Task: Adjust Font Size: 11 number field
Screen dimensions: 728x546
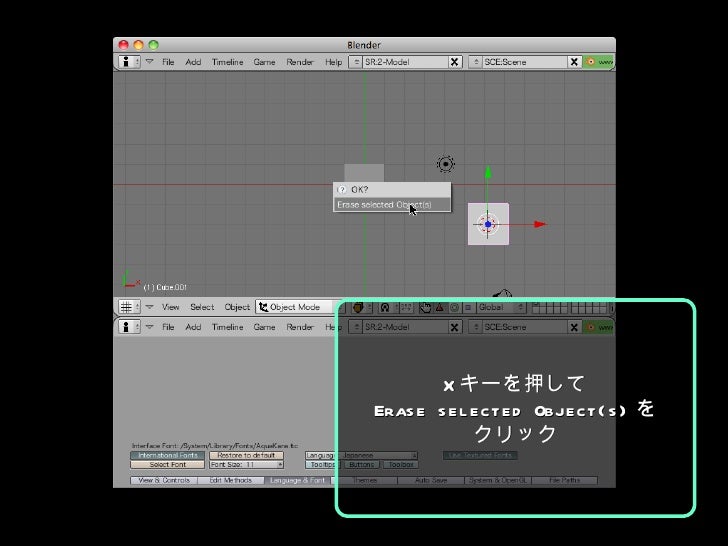Action: [x=247, y=464]
